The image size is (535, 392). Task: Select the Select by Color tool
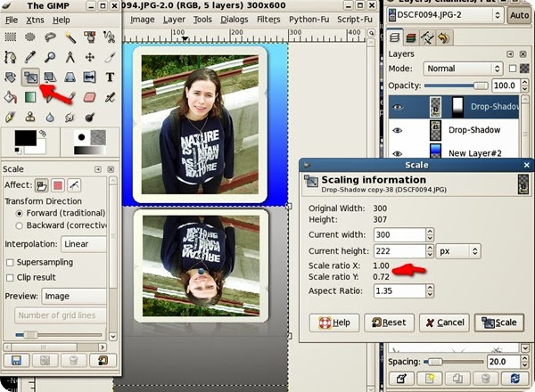90,37
